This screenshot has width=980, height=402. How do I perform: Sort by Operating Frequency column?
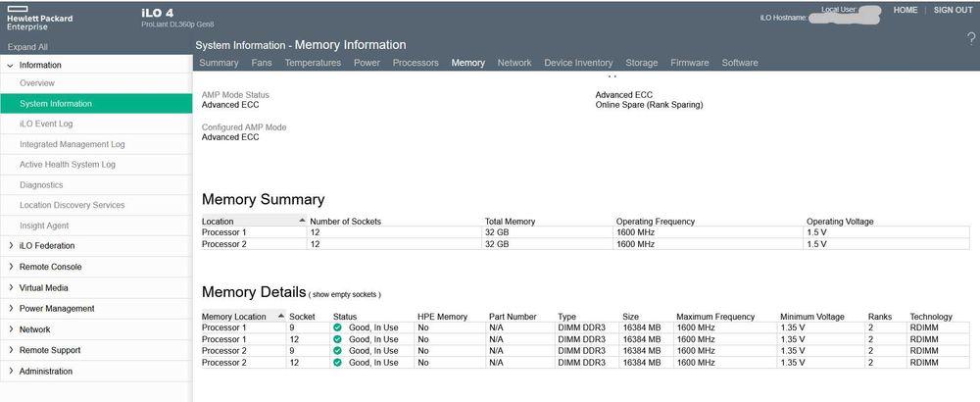click(x=655, y=222)
